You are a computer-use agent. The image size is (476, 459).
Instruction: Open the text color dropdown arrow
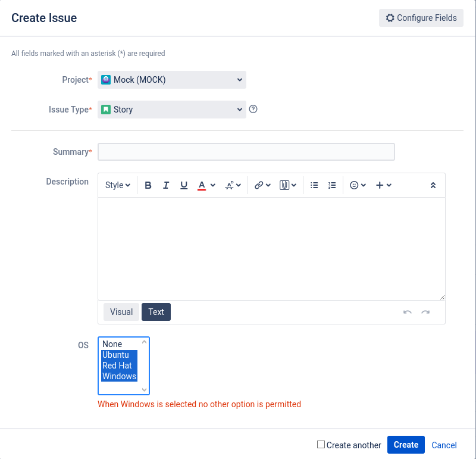point(213,185)
